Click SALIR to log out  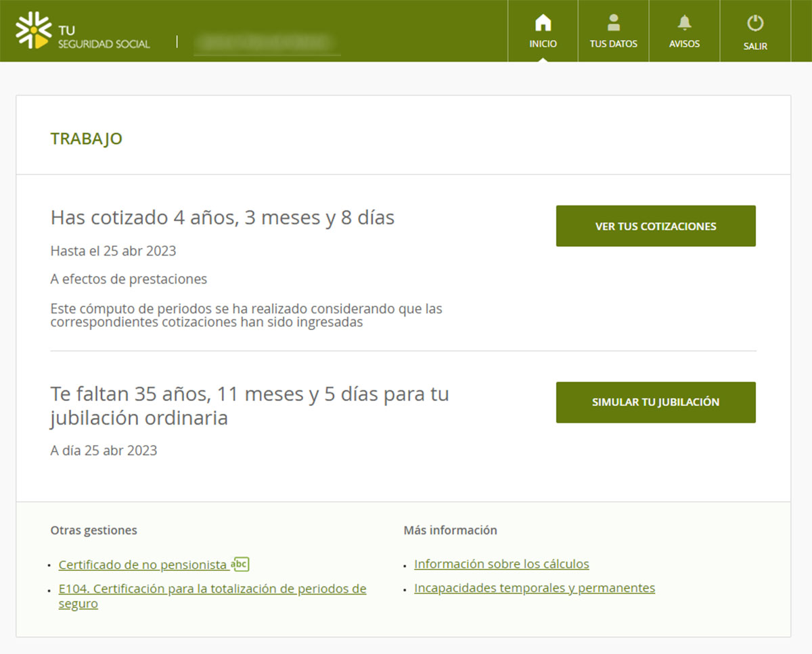point(754,46)
